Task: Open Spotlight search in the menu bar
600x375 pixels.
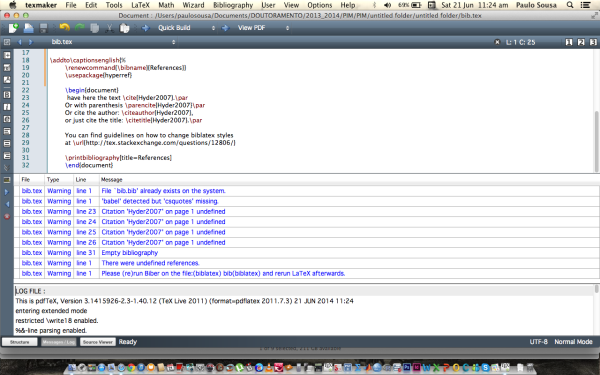Action: click(x=570, y=5)
